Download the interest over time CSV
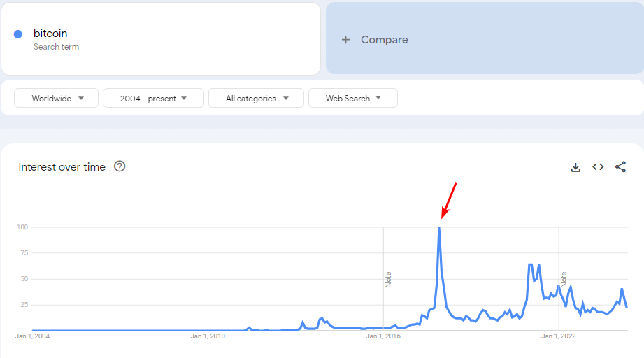Viewport: 644px width, 358px height. [575, 167]
